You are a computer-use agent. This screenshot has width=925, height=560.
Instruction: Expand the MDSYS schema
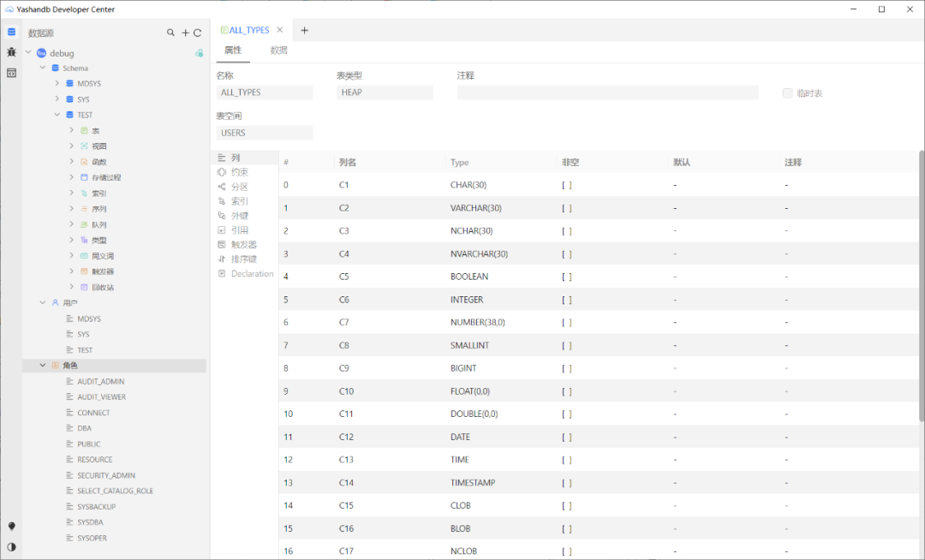tap(57, 83)
